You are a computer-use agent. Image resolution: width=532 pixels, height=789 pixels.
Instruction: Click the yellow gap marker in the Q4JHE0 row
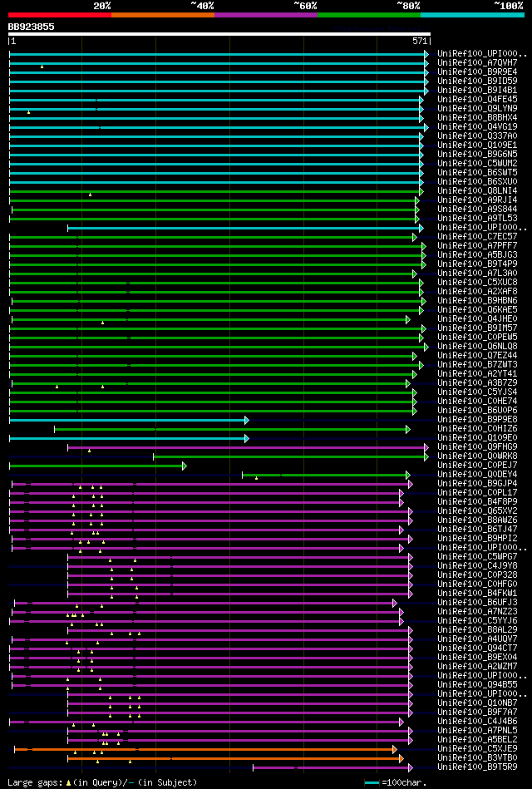tap(103, 322)
